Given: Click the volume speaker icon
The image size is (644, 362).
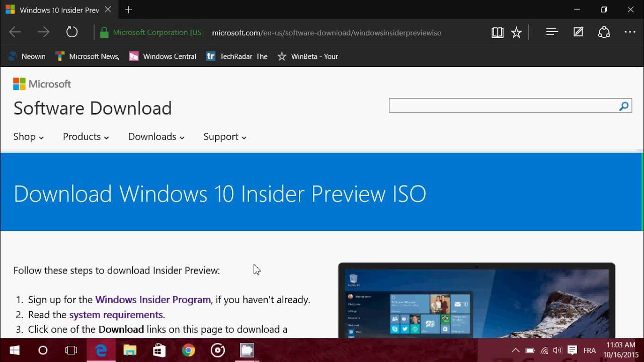Looking at the screenshot, I should [x=557, y=350].
